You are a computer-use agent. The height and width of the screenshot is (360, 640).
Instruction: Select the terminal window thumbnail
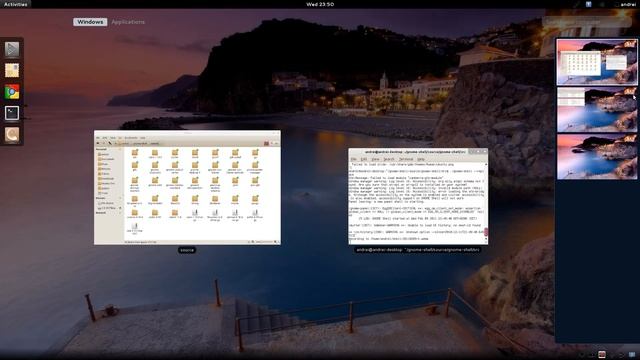click(418, 196)
